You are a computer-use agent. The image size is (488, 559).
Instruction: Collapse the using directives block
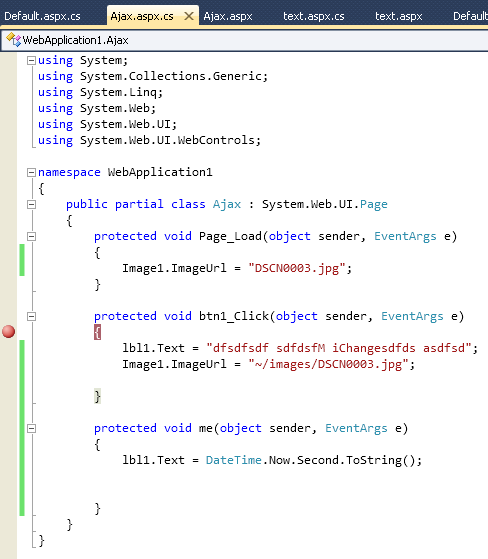point(31,61)
